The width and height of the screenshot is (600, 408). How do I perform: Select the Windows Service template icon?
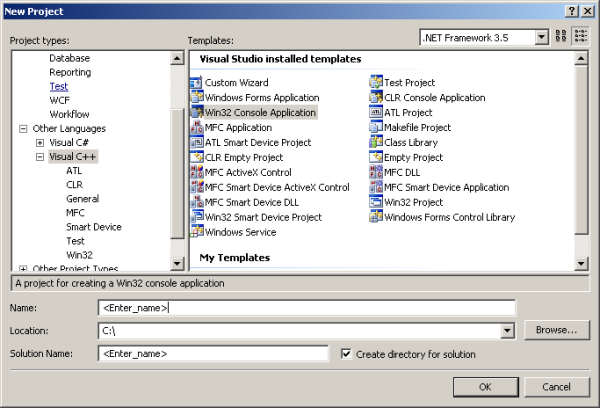point(196,232)
